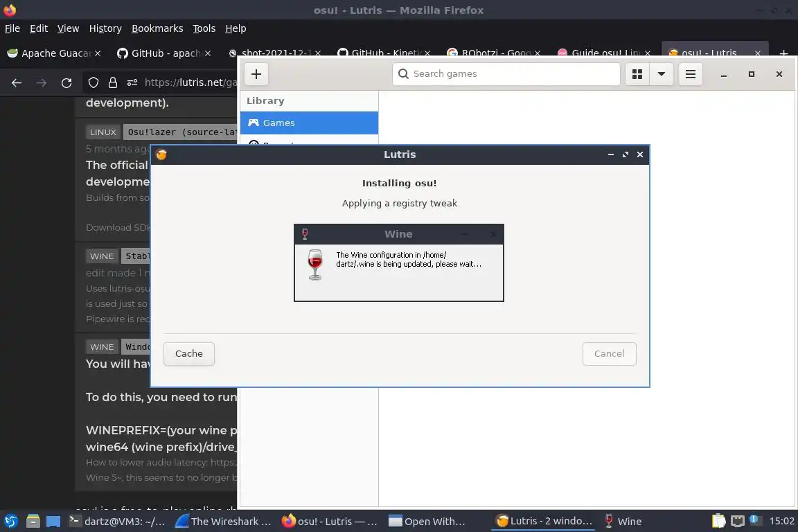Click the clipboard tray icon
The width and height of the screenshot is (798, 532).
pos(718,521)
